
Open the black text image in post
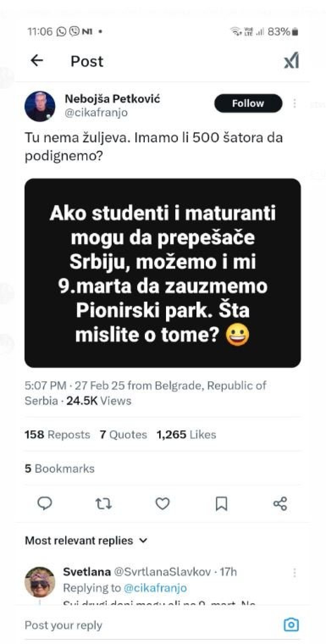coord(163,273)
